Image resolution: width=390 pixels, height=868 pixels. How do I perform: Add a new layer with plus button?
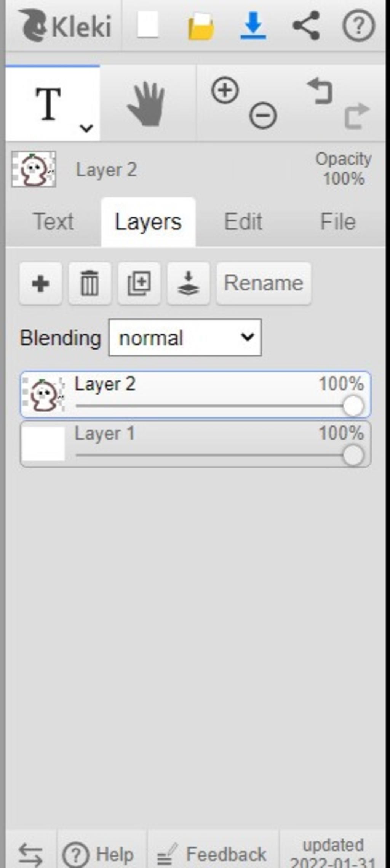tap(41, 283)
